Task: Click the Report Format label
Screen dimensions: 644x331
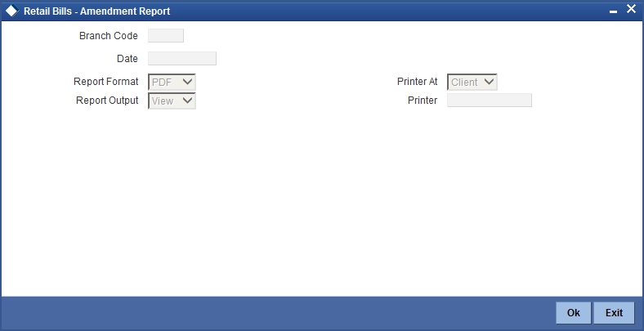Action: (106, 82)
